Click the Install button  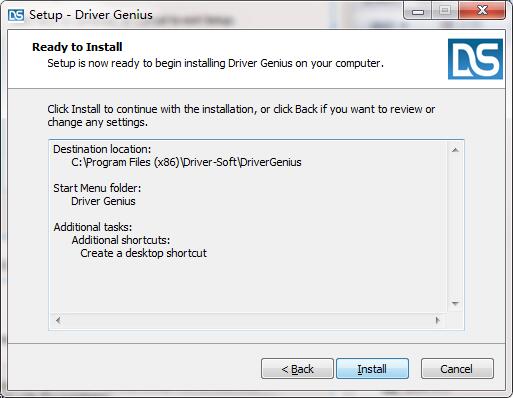372,369
